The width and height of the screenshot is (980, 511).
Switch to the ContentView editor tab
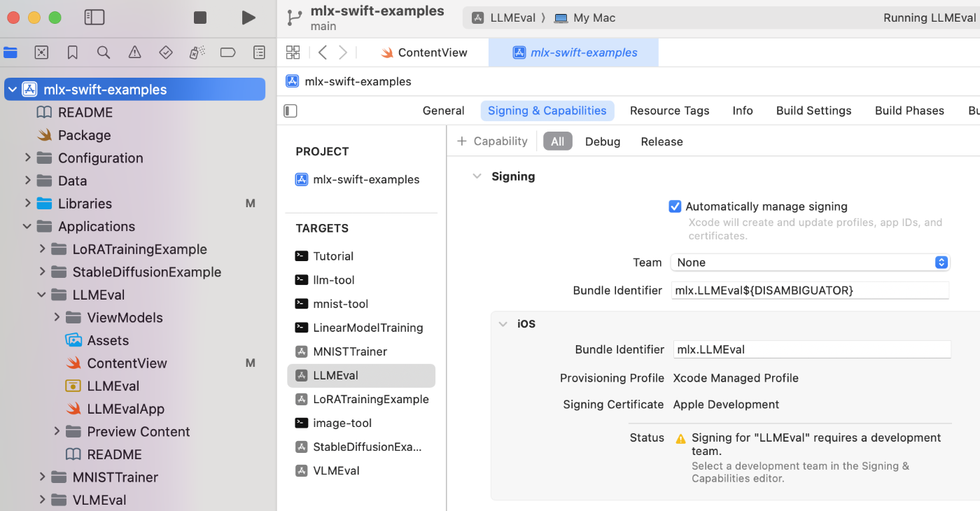click(424, 52)
